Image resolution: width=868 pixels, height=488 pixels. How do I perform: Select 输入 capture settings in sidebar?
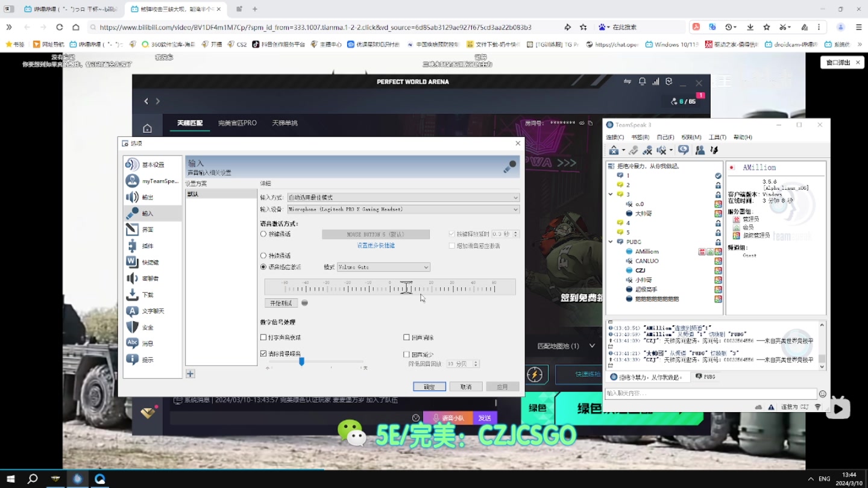[x=153, y=213]
